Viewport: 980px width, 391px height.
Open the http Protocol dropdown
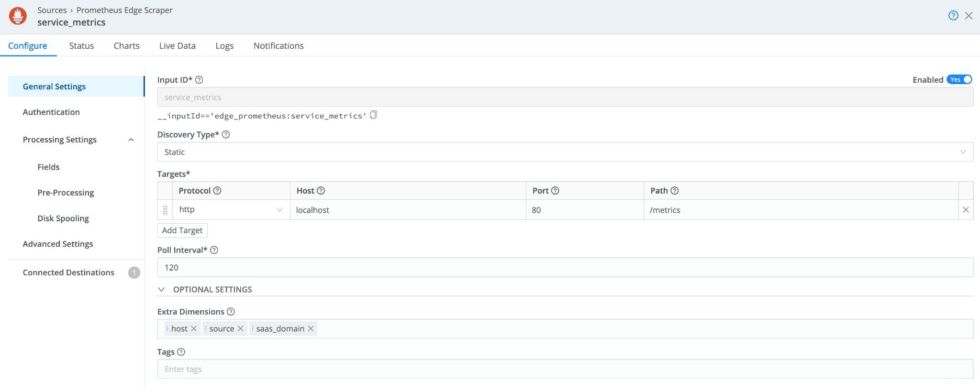[x=231, y=210]
